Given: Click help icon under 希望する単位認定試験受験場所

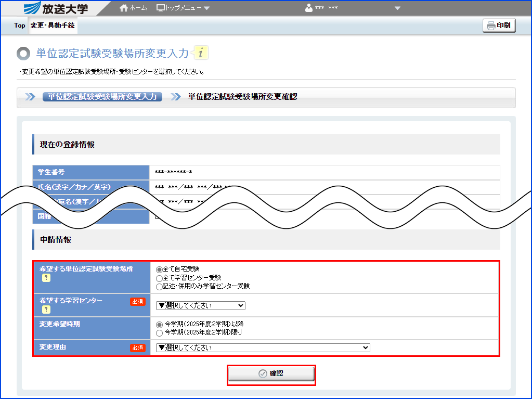Looking at the screenshot, I should [x=46, y=278].
